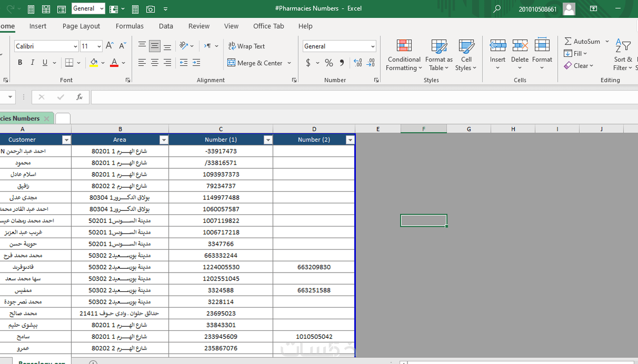Open the Calibri font name dropdown
The image size is (638, 364).
click(75, 46)
